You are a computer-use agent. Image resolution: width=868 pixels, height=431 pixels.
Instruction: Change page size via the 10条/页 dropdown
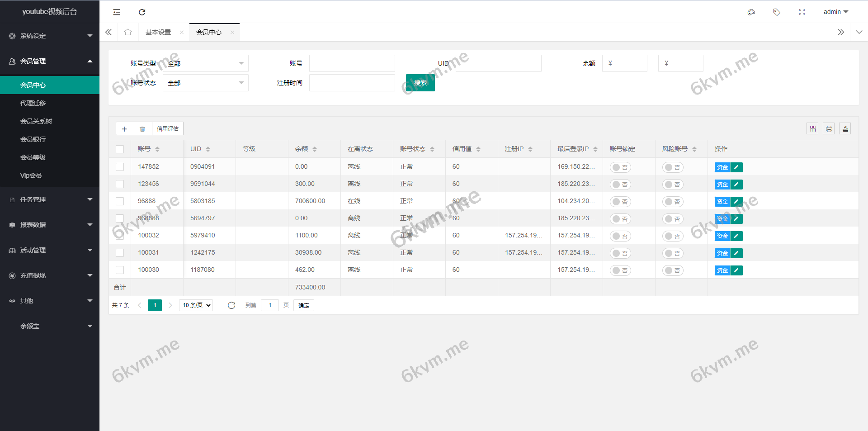195,305
